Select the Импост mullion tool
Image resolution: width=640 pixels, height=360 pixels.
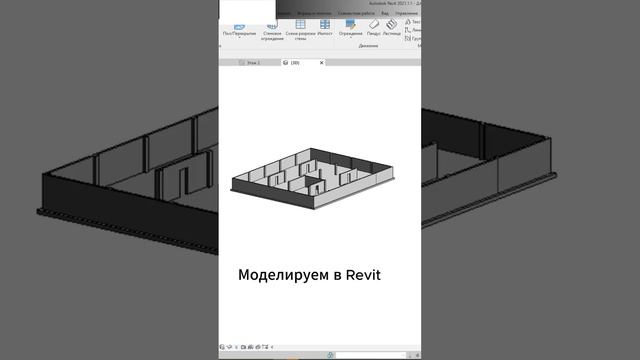[325, 28]
